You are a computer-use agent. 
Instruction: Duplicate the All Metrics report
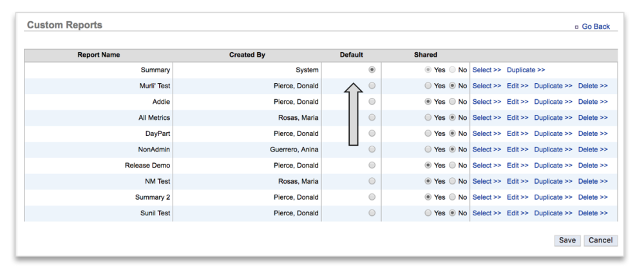pos(553,117)
